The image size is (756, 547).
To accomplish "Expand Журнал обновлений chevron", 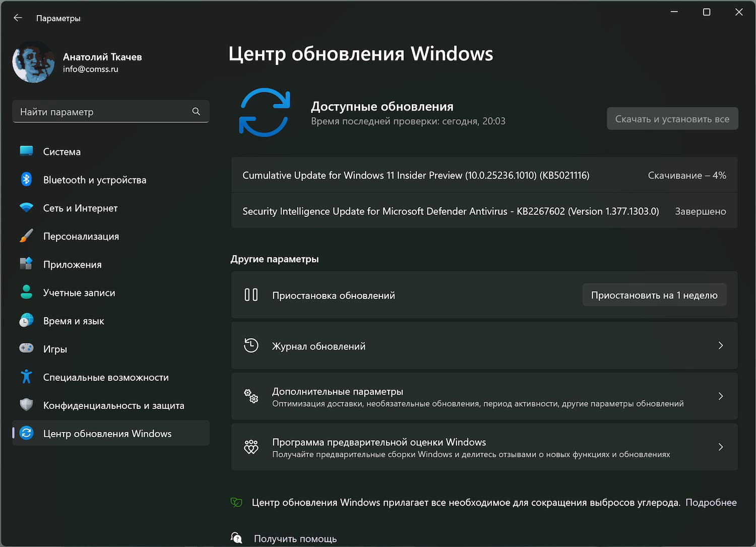I will [x=720, y=346].
